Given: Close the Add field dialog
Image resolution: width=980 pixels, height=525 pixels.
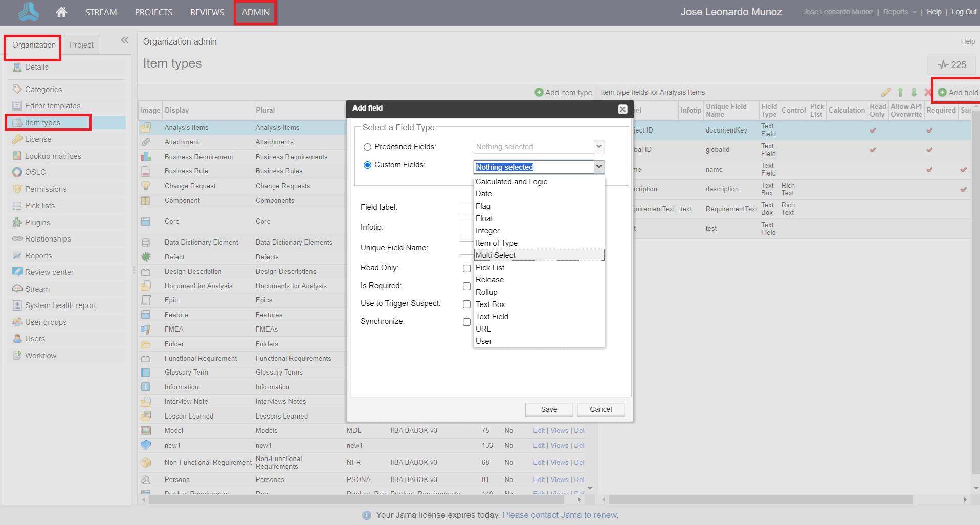Looking at the screenshot, I should point(622,109).
